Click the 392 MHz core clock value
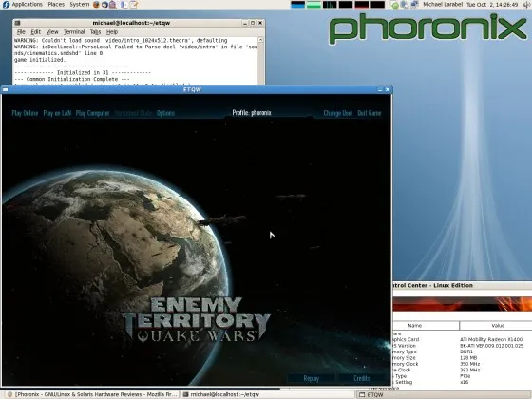This screenshot has width=532, height=399. 469,370
